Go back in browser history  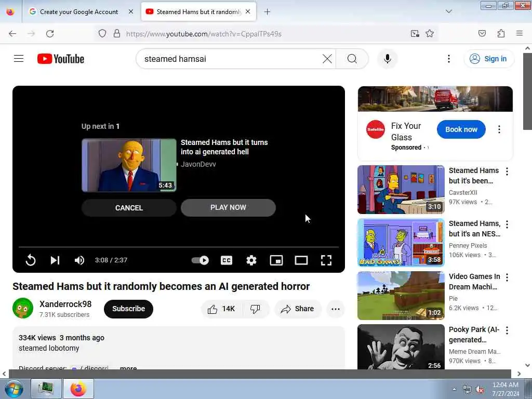coord(12,34)
